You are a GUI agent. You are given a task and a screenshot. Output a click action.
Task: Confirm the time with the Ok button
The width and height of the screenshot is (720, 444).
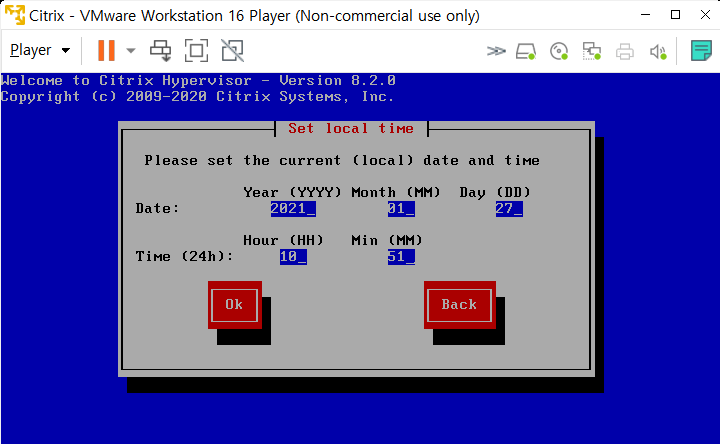point(235,305)
